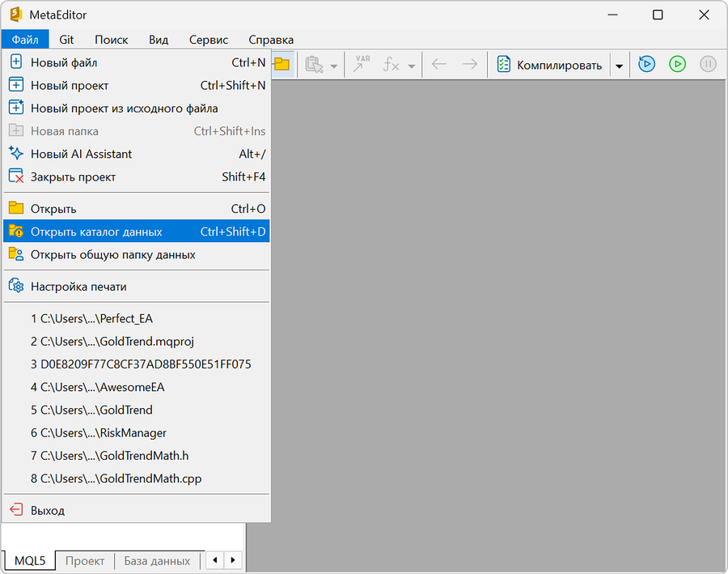Select Закрыть проект entry
This screenshot has height=574, width=728.
[x=137, y=176]
